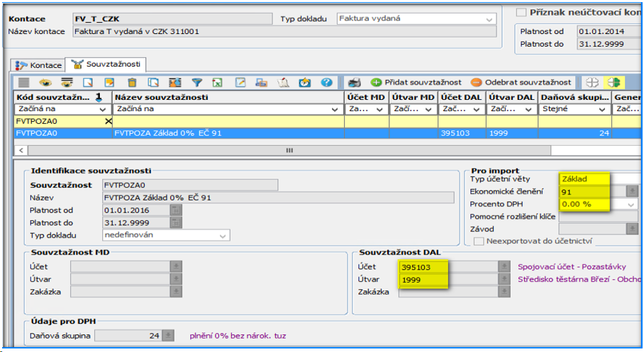Click the horizontal scrollbar under the grid
644x352 pixels.
289,150
